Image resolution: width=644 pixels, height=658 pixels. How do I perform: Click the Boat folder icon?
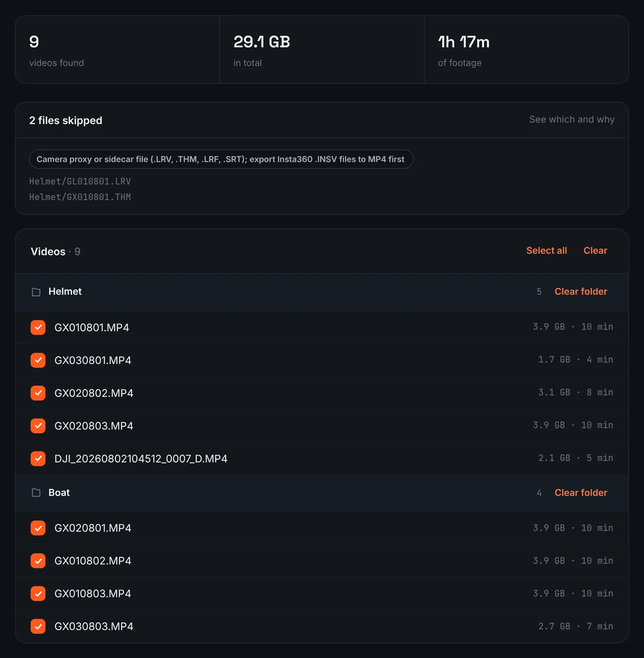[x=36, y=493]
